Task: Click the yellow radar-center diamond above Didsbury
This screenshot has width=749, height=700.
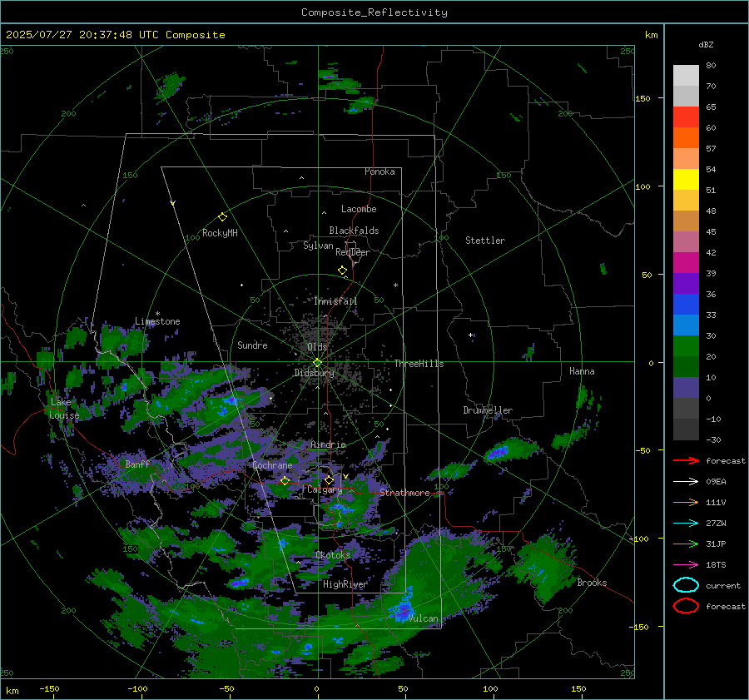Action: [x=317, y=363]
